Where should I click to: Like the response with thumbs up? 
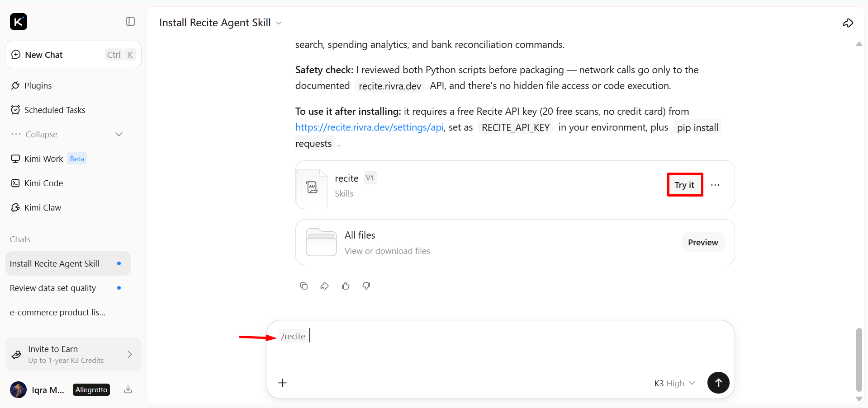tap(346, 286)
